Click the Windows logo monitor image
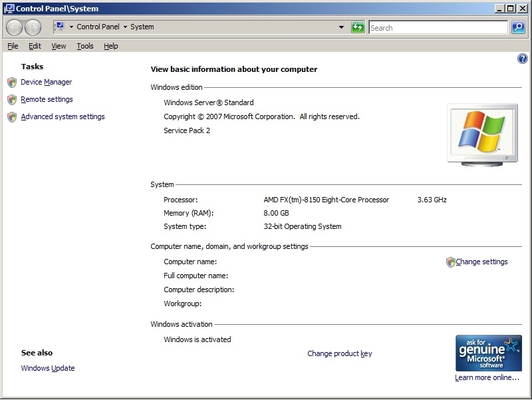Image resolution: width=532 pixels, height=400 pixels. (482, 135)
